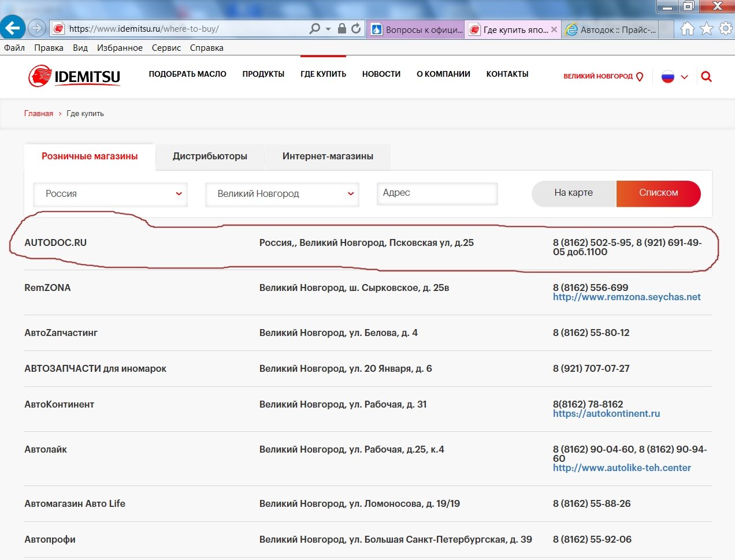The height and width of the screenshot is (560, 735).
Task: Refresh the page with the reload icon
Action: (357, 28)
